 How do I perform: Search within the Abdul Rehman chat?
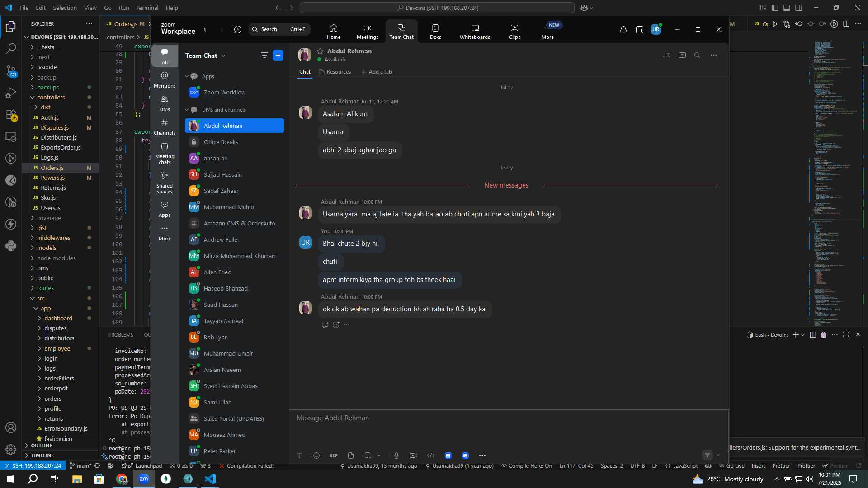click(x=697, y=55)
